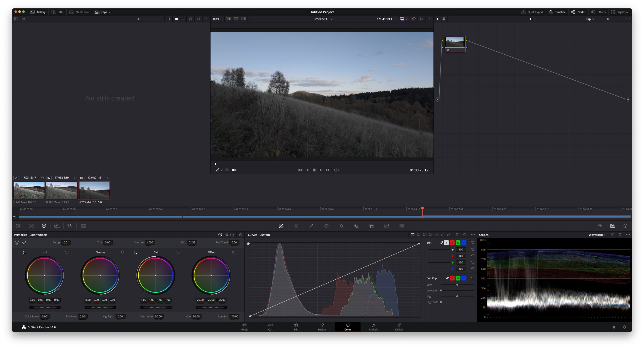Click the Contrast value field
The image size is (644, 348).
pyautogui.click(x=150, y=243)
